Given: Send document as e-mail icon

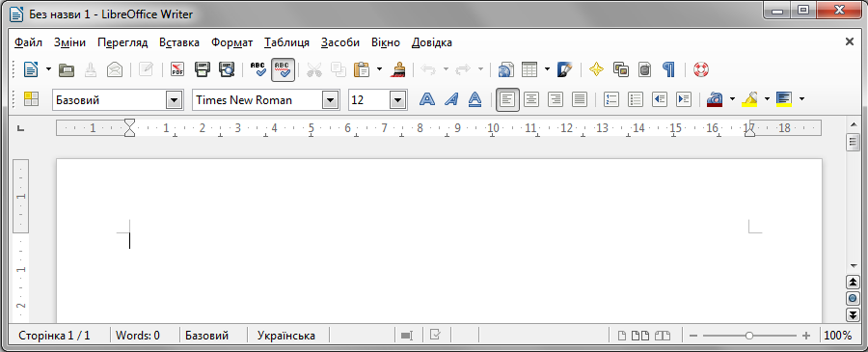Looking at the screenshot, I should pos(115,69).
